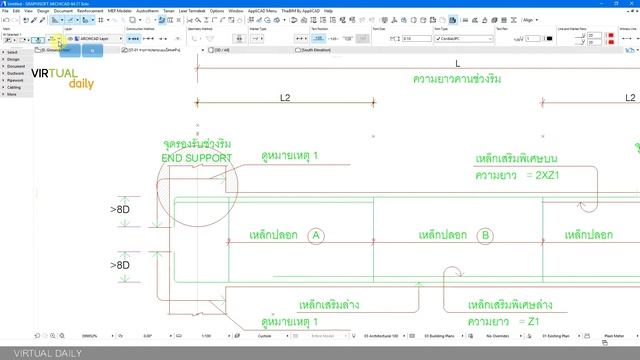Select the third construction method option
This screenshot has height=360, width=640.
click(163, 39)
